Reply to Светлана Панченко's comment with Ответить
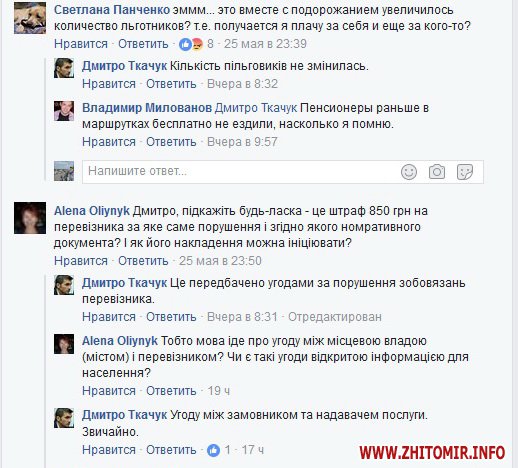The width and height of the screenshot is (518, 468). tap(143, 44)
